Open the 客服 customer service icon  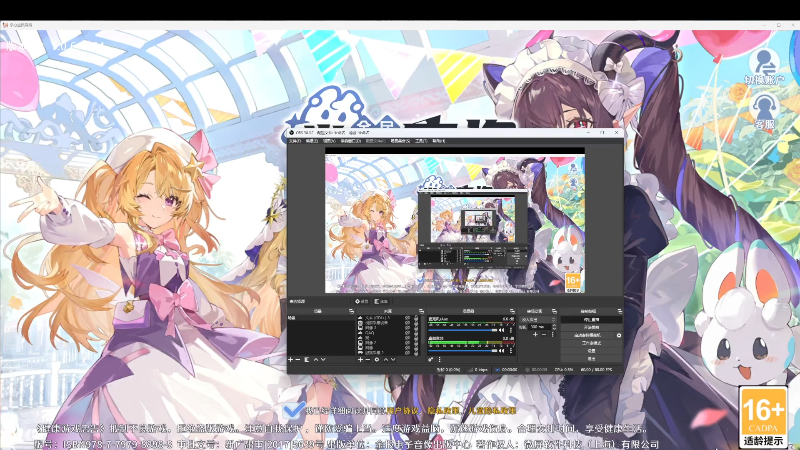click(x=765, y=112)
